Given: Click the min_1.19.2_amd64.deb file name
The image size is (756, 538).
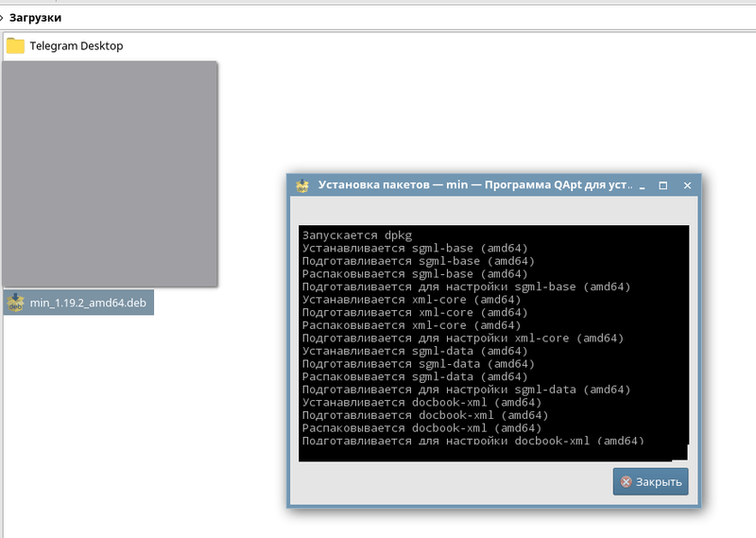Looking at the screenshot, I should coord(88,303).
